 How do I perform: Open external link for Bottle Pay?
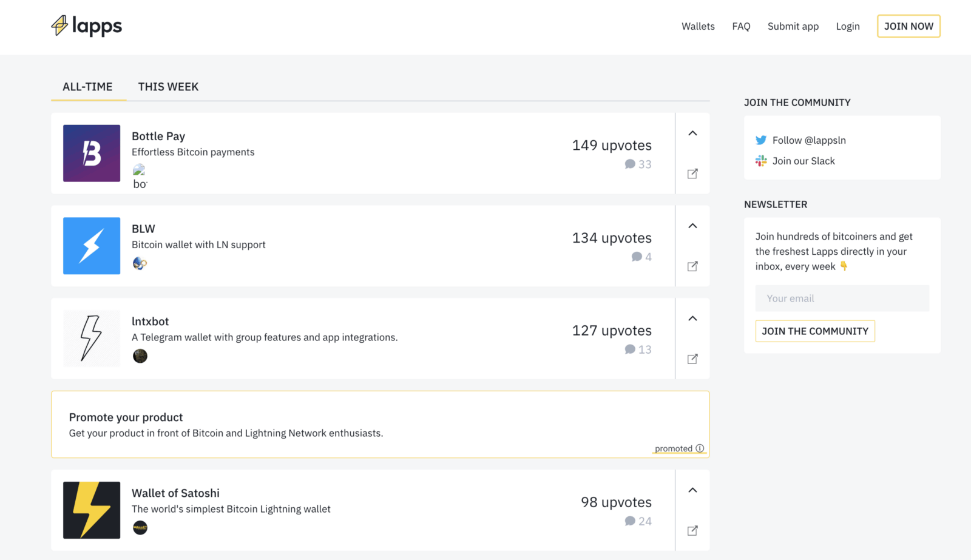pyautogui.click(x=692, y=174)
